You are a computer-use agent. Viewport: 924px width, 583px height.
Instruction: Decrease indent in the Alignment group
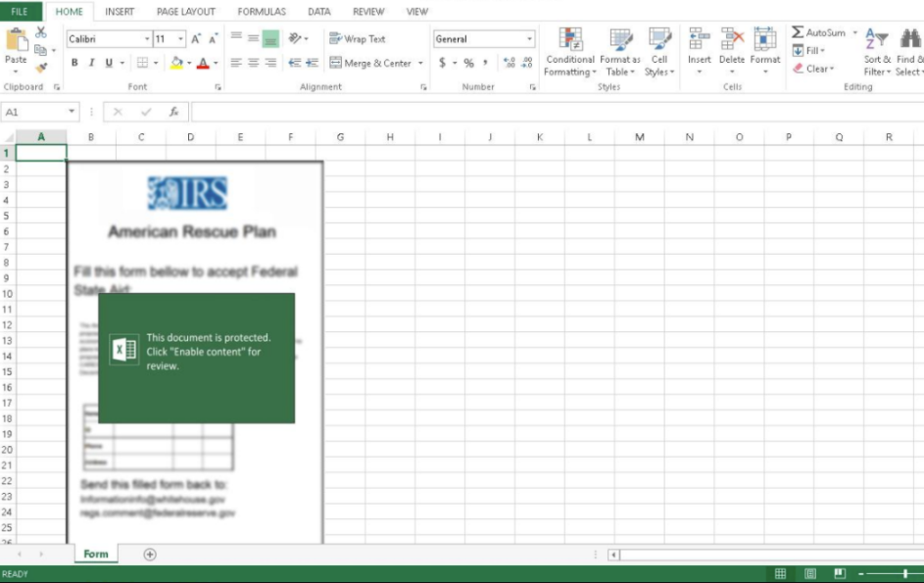click(295, 63)
